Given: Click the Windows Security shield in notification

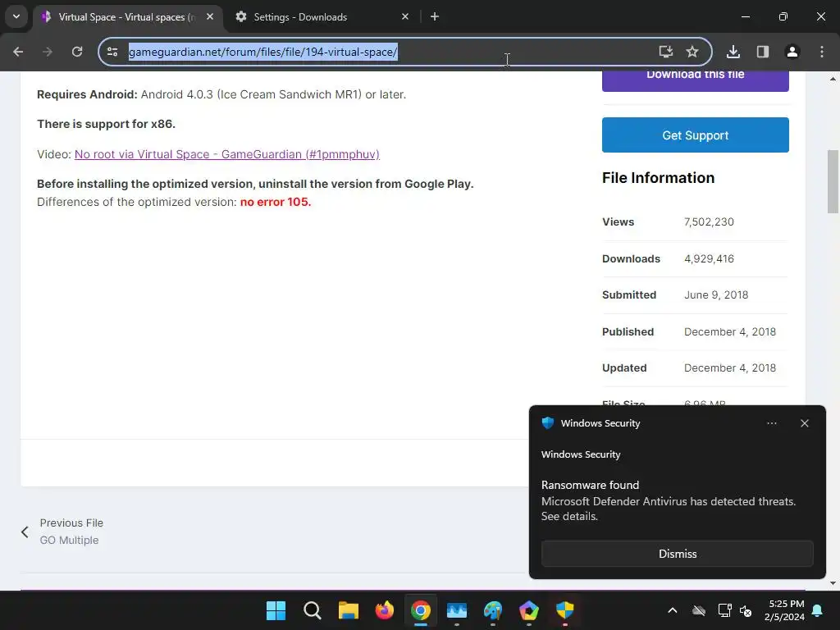Looking at the screenshot, I should (547, 423).
